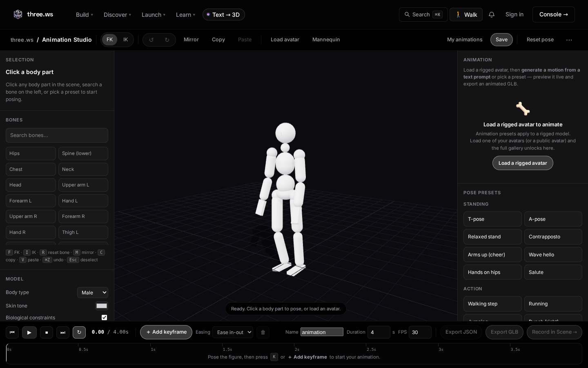Switch to FK posing mode
This screenshot has width=588, height=368.
point(109,40)
